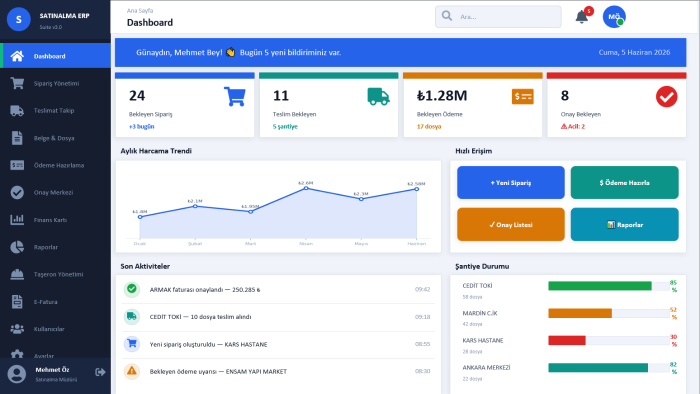The image size is (700, 394).
Task: Click the 5 şantiye link
Action: (285, 127)
